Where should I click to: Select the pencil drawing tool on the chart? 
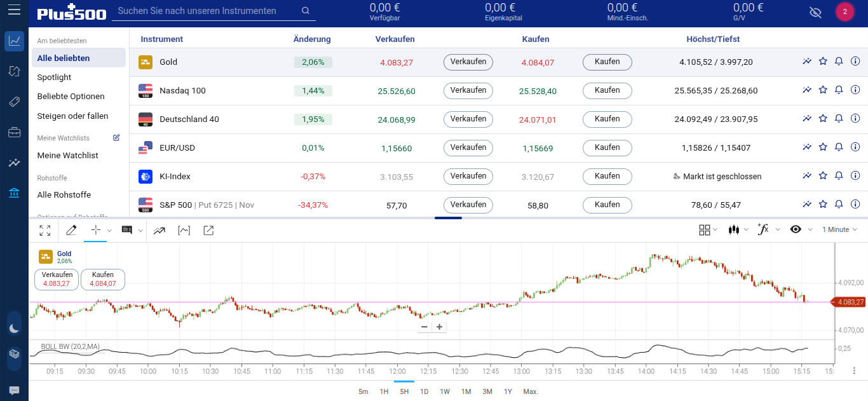click(71, 230)
